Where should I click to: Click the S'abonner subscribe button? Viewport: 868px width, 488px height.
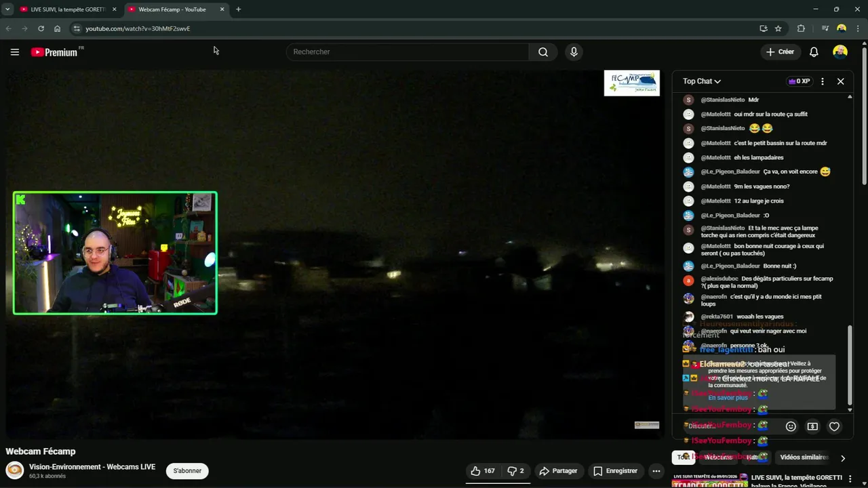[187, 471]
